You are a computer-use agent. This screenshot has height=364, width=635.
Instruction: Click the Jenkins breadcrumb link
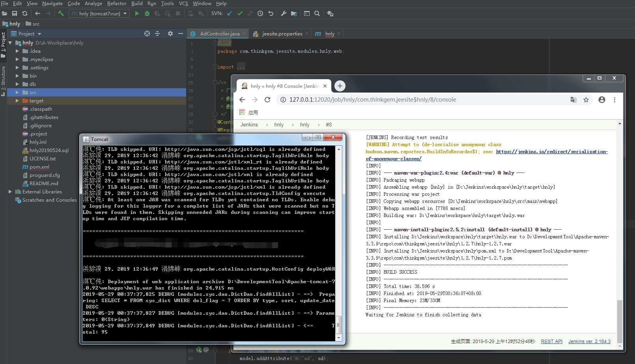[x=249, y=124]
